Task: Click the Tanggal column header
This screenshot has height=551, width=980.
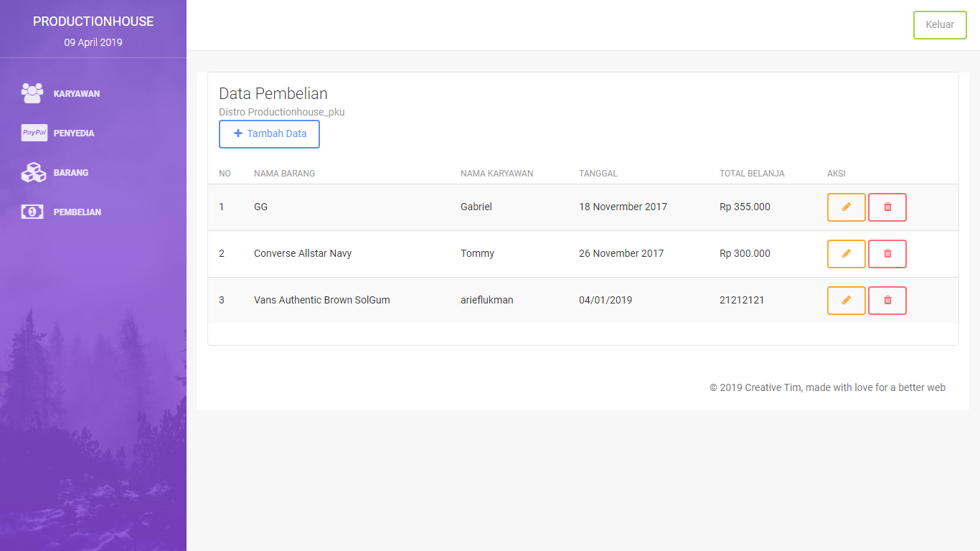Action: [598, 174]
